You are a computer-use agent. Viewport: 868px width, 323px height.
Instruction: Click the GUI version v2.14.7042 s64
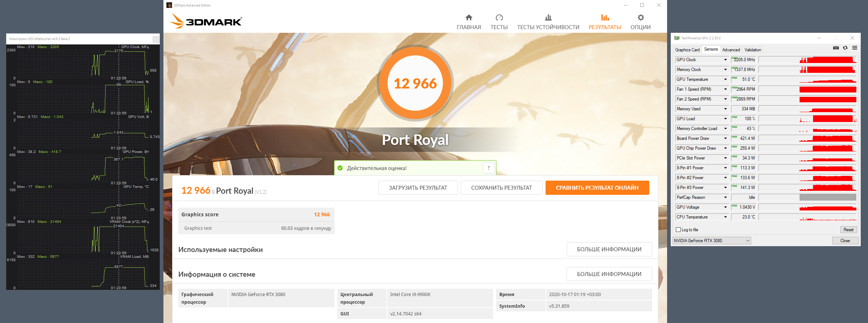tap(406, 314)
